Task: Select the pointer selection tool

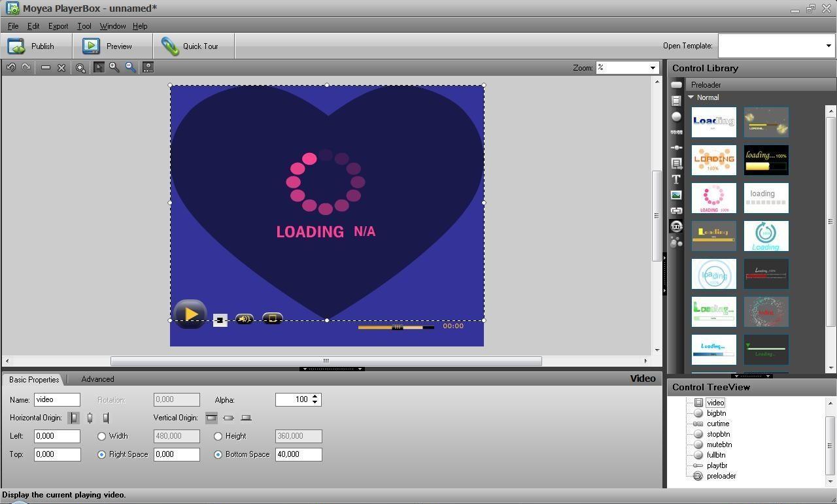Action: pyautogui.click(x=99, y=67)
